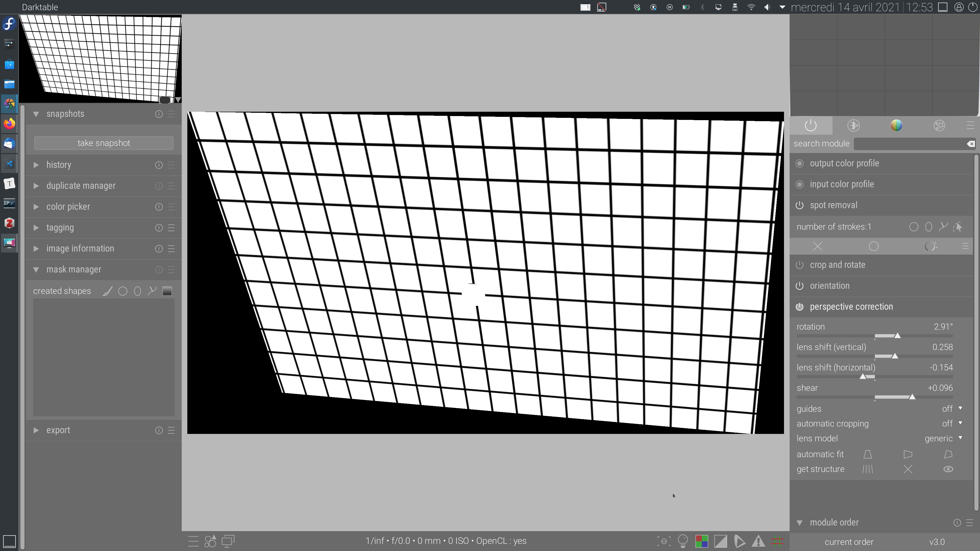
Task: Add an ellipse shape in mask manager
Action: [x=137, y=291]
